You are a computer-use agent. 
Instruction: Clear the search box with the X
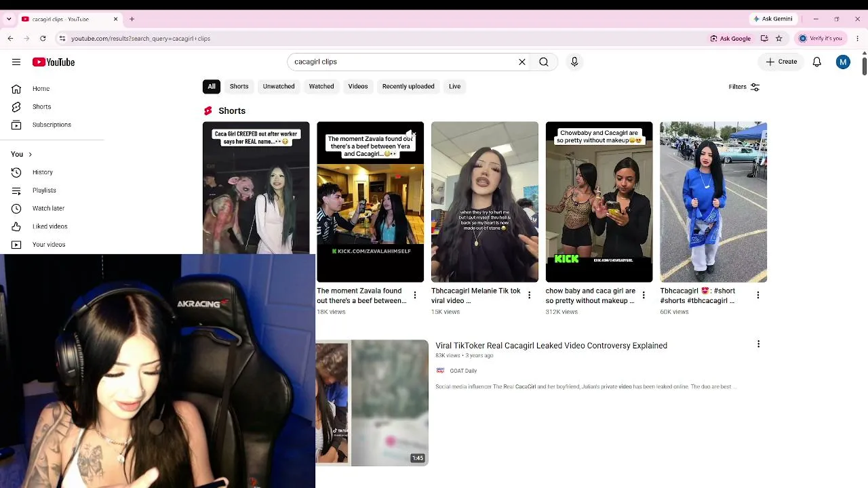(522, 62)
